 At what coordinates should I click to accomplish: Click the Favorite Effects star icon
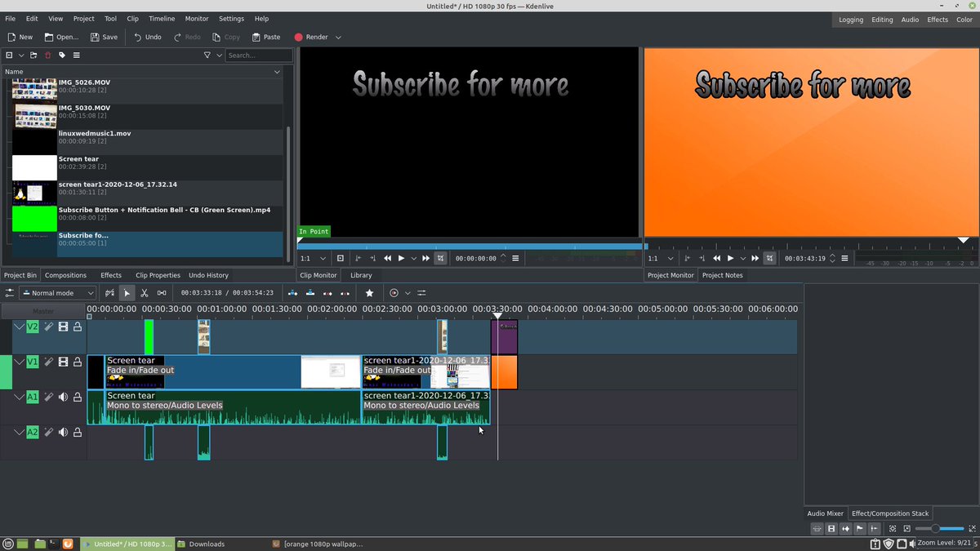(370, 293)
